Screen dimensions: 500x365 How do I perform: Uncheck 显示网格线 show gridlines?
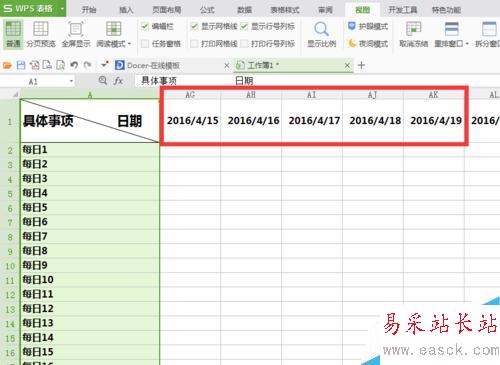click(x=194, y=26)
